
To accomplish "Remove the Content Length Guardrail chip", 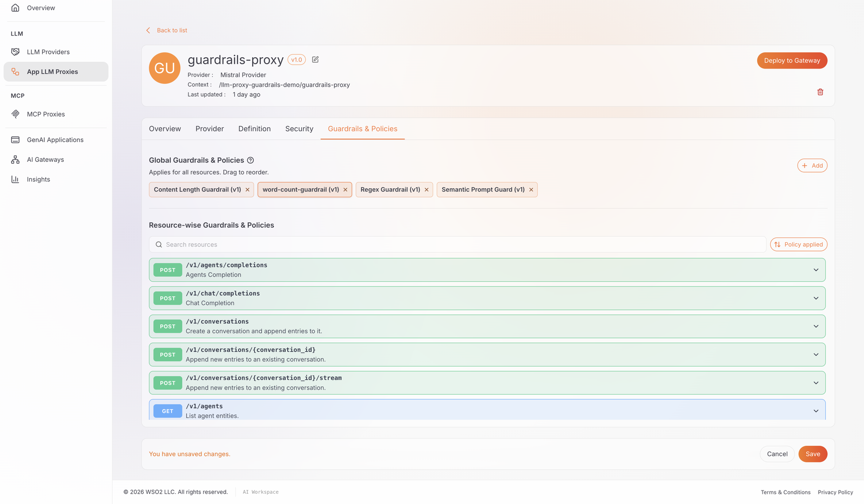I will point(247,190).
